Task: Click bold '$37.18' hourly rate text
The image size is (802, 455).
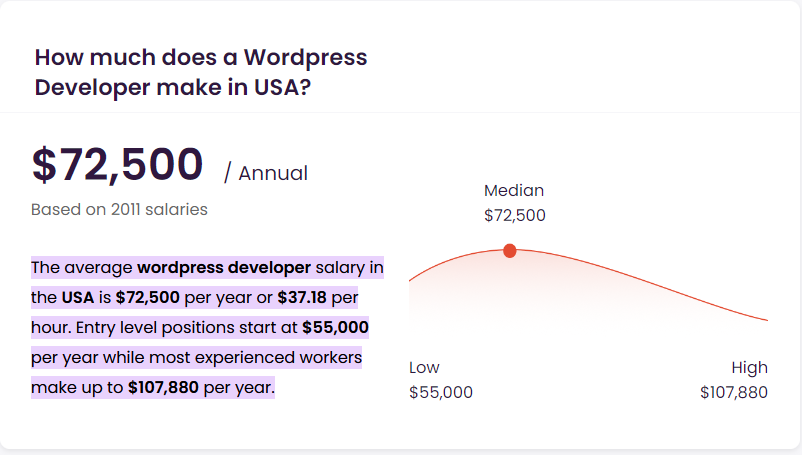Action: (x=302, y=298)
